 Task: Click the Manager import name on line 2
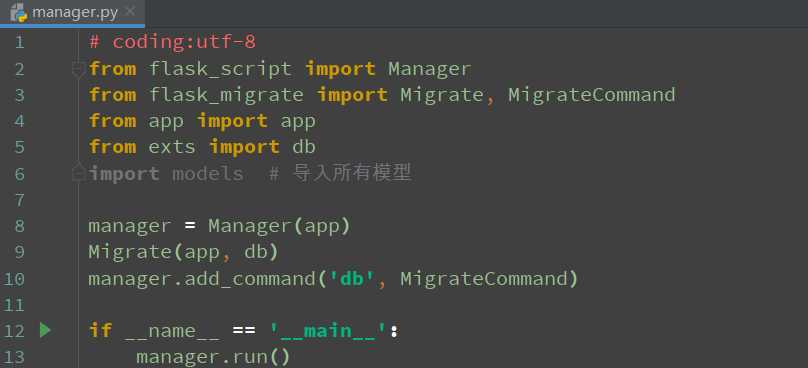(x=429, y=69)
